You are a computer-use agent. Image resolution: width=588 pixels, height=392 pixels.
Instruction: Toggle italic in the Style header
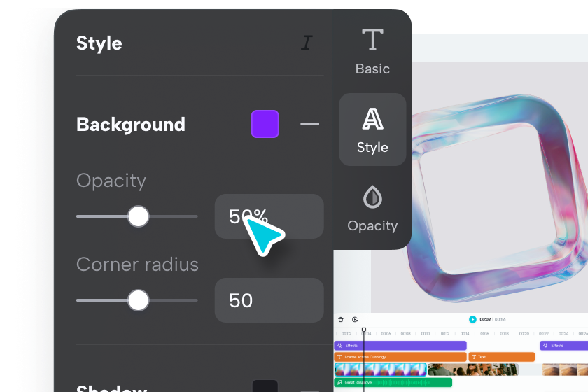click(x=307, y=43)
